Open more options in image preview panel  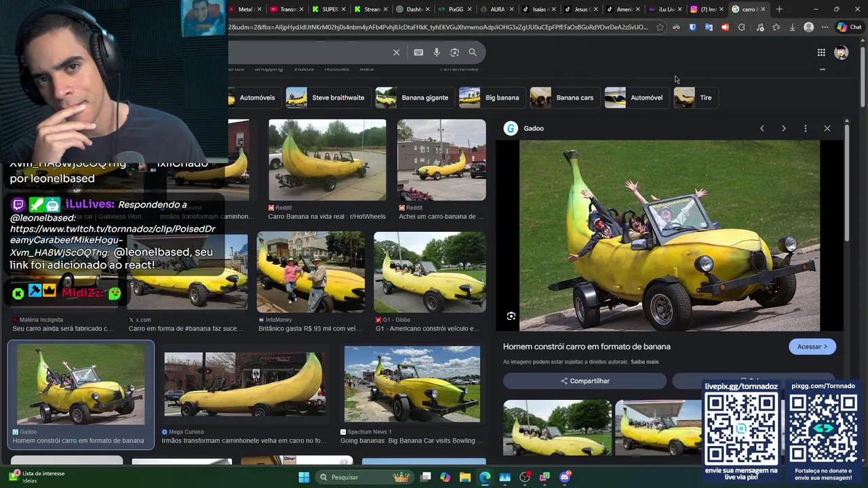(x=806, y=128)
